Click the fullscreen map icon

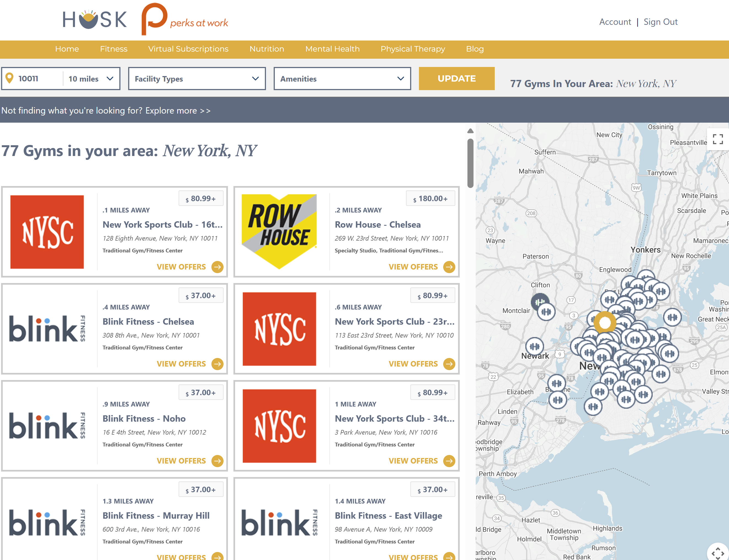click(718, 139)
